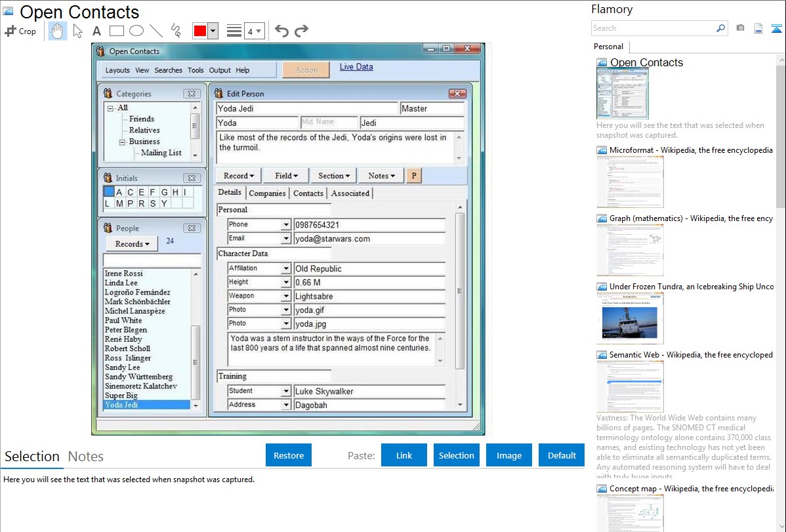
Task: Select the Friends category
Action: pyautogui.click(x=141, y=119)
